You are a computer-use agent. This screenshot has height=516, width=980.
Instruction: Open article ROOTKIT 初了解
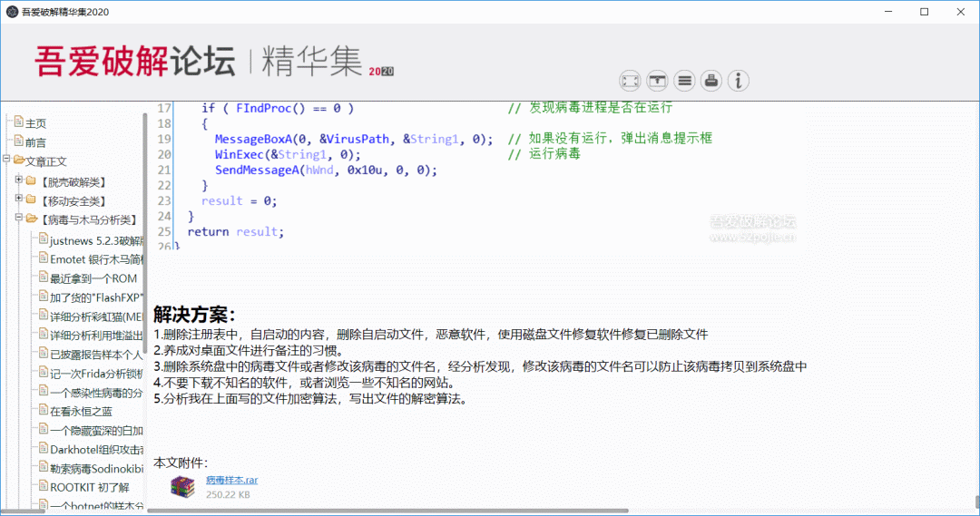[89, 487]
